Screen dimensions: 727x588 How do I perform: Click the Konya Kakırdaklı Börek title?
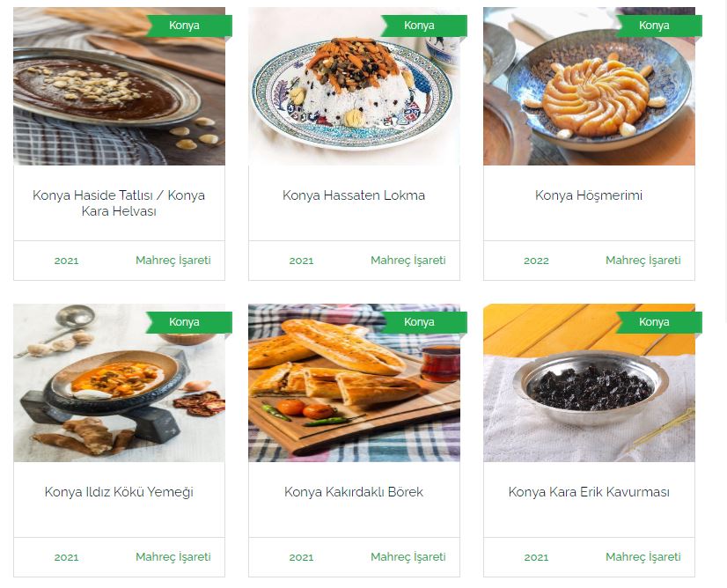click(354, 492)
